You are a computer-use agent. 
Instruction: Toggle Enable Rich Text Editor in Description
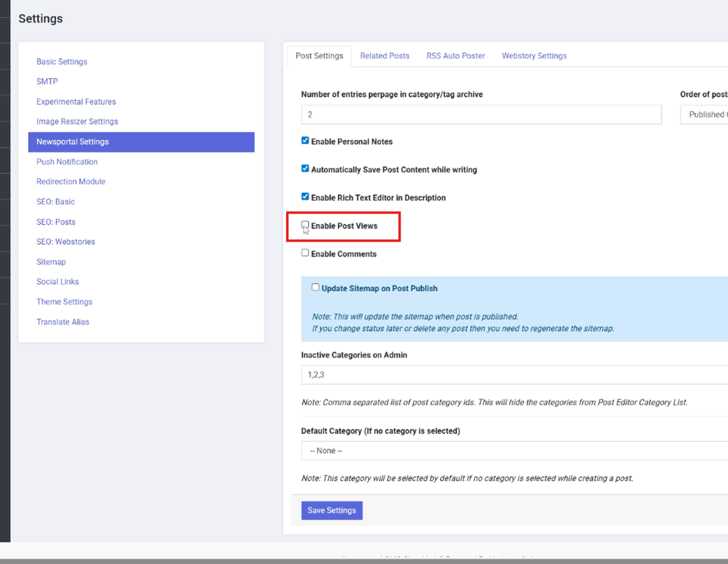click(x=305, y=197)
